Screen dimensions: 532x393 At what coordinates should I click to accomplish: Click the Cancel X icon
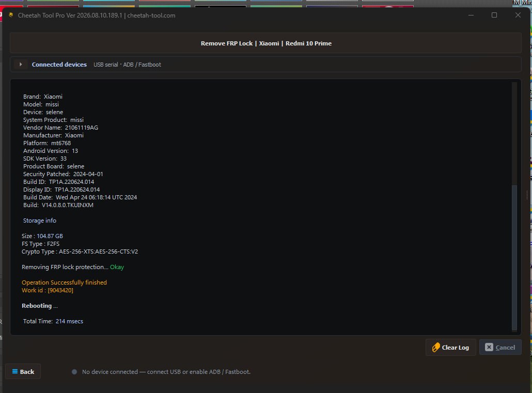pos(489,347)
